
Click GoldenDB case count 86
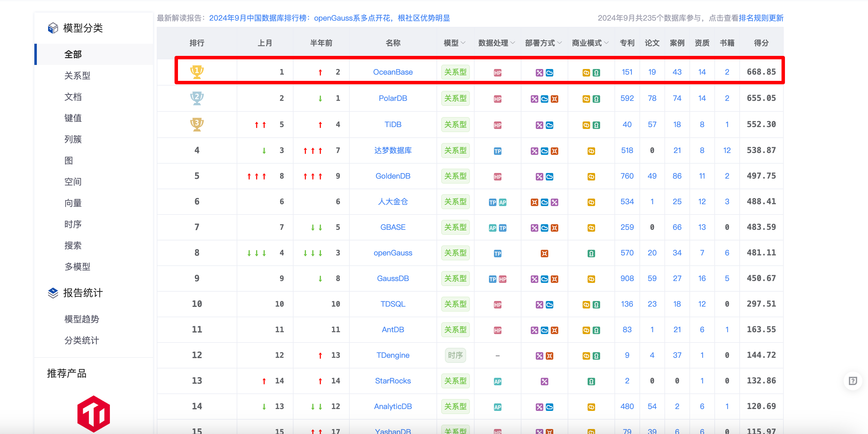coord(677,176)
